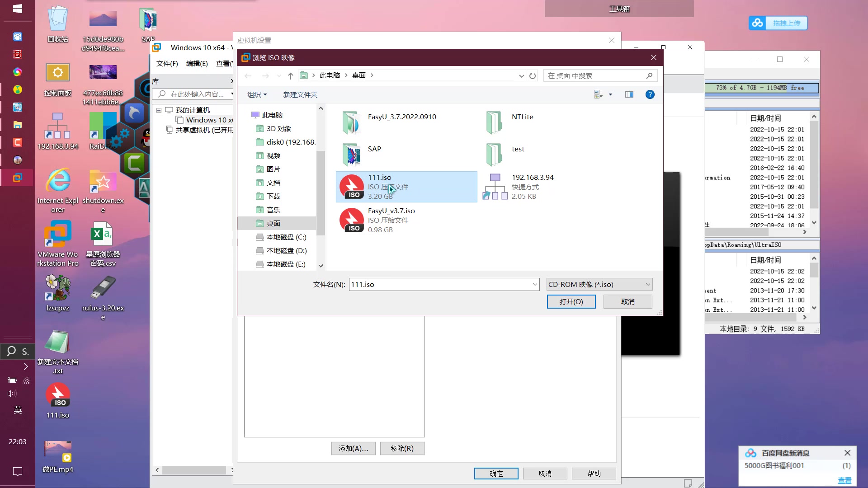Screen dimensions: 868x488
Task: Expand the breadcrumb arrow after 桌面
Action: 372,75
